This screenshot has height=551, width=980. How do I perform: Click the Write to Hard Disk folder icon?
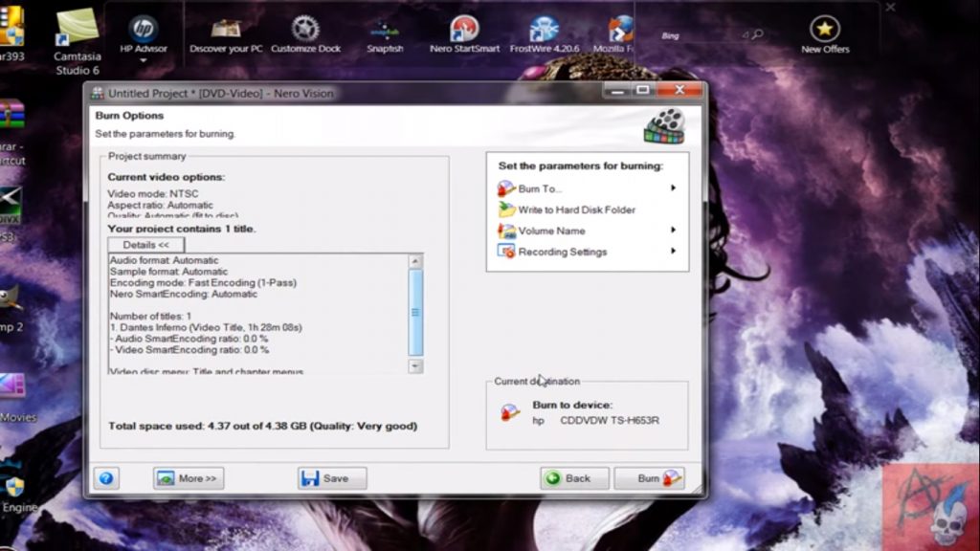[505, 209]
